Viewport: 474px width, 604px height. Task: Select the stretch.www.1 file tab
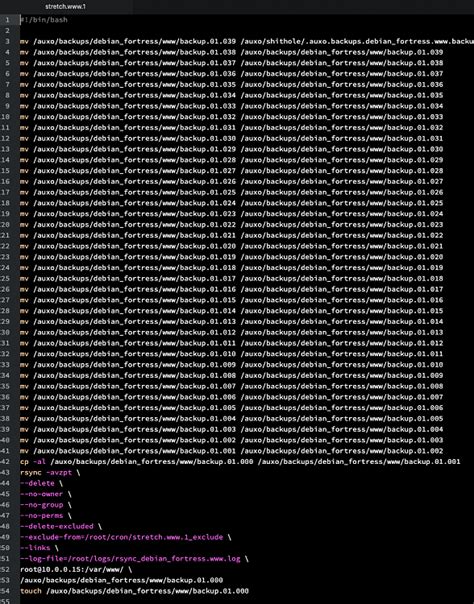click(x=65, y=7)
